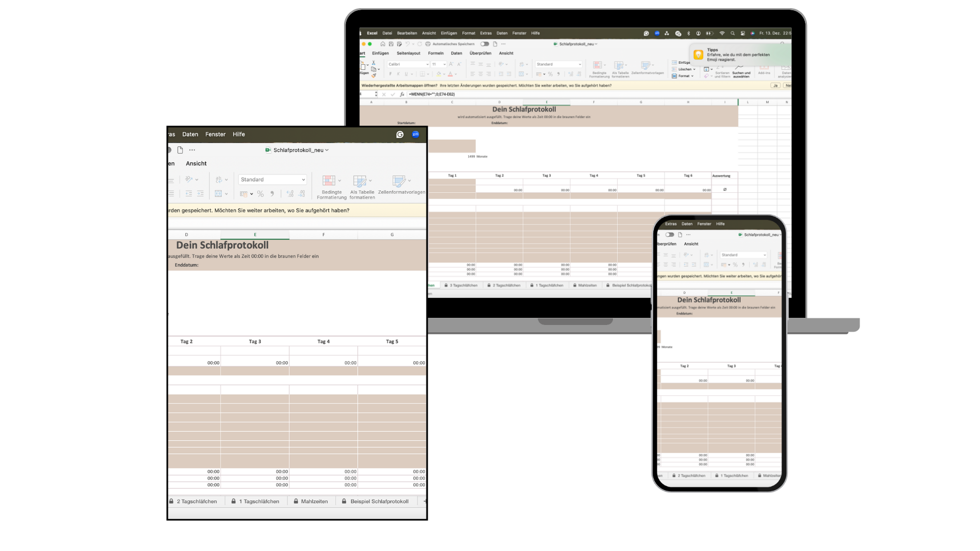The image size is (980, 551).
Task: Click the red font color A on laptop ribbon
Action: (450, 74)
